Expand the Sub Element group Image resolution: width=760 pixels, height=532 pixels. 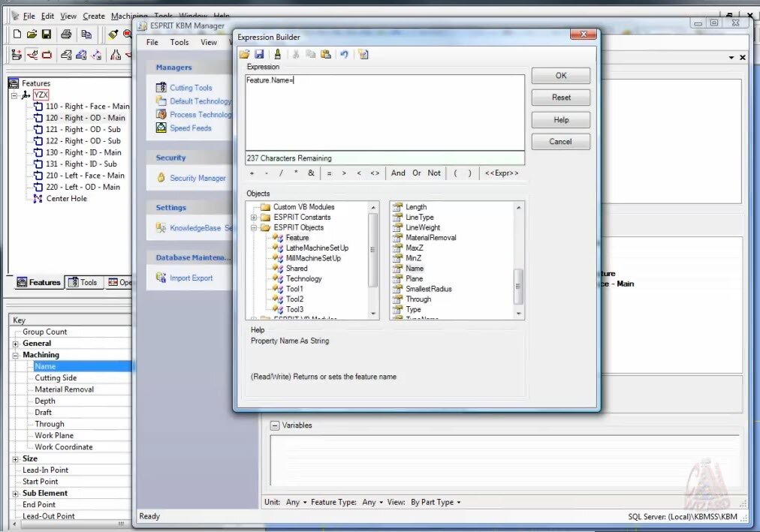point(16,494)
